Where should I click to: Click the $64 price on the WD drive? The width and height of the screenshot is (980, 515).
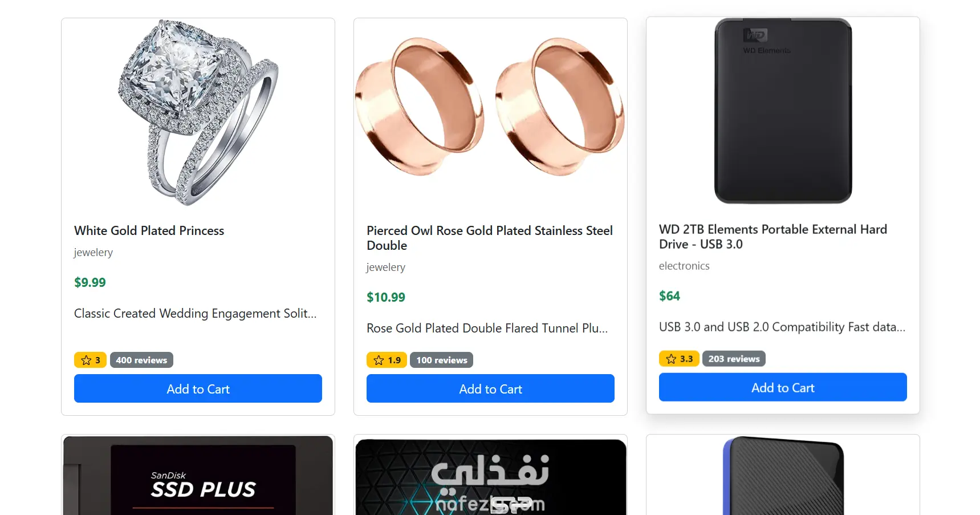click(x=669, y=296)
